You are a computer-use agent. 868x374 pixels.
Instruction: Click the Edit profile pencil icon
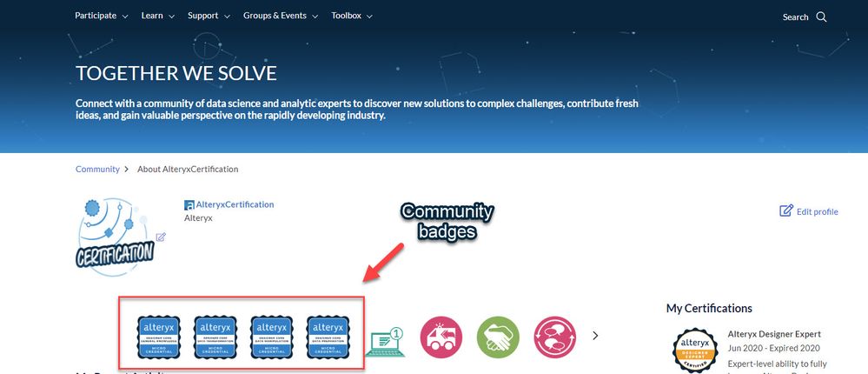[786, 210]
